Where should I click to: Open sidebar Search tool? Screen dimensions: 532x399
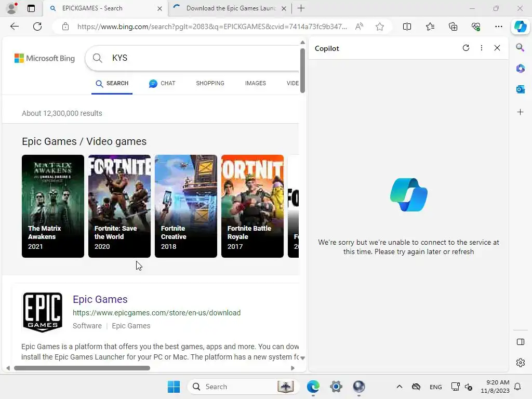click(x=520, y=47)
